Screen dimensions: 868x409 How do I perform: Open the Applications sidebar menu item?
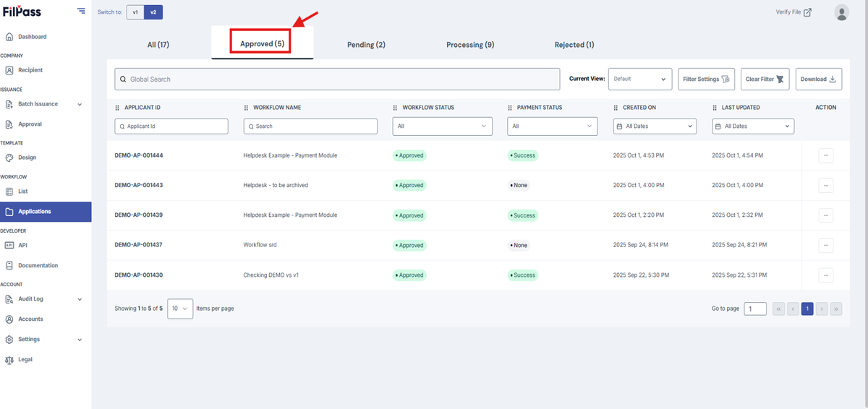point(46,212)
